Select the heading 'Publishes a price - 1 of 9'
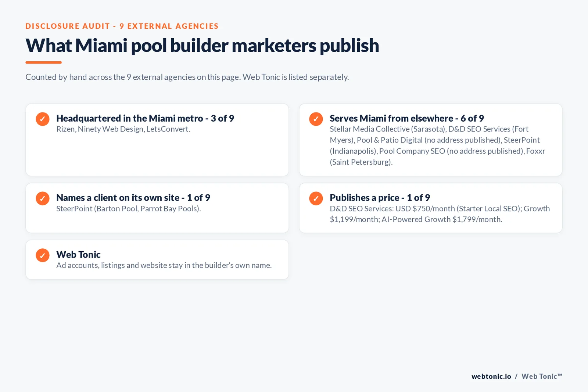 pyautogui.click(x=380, y=198)
